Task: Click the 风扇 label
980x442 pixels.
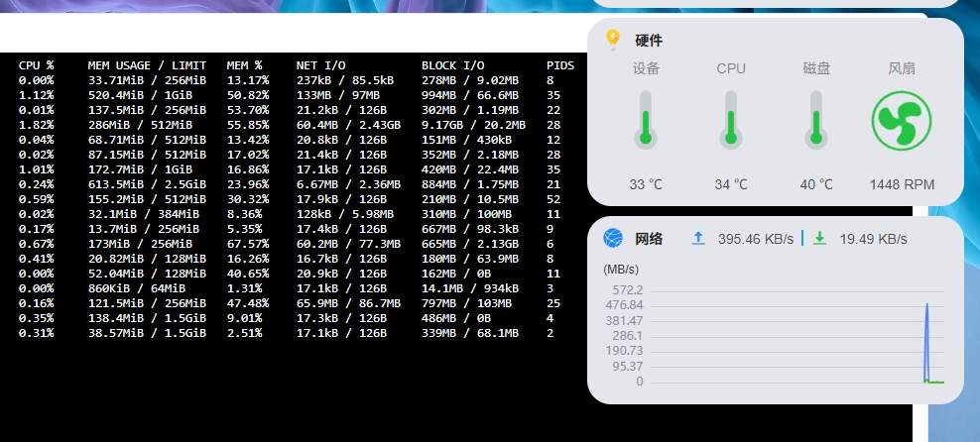Action: pyautogui.click(x=902, y=68)
